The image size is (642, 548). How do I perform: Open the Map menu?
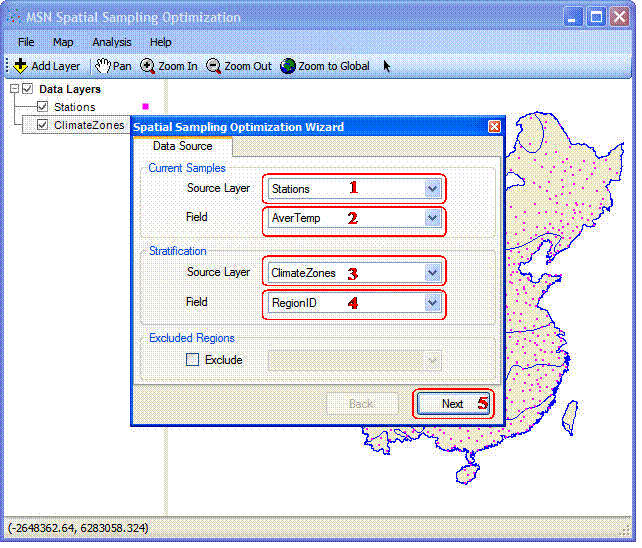63,42
